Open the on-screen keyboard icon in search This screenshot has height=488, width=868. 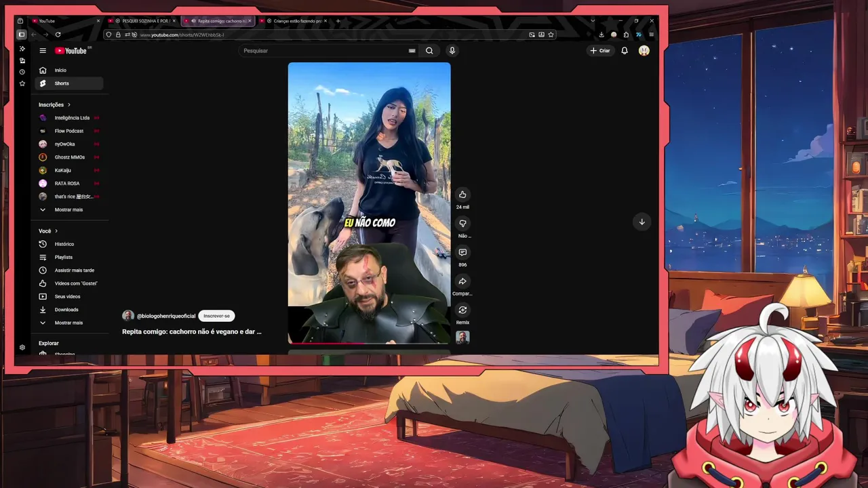click(412, 51)
